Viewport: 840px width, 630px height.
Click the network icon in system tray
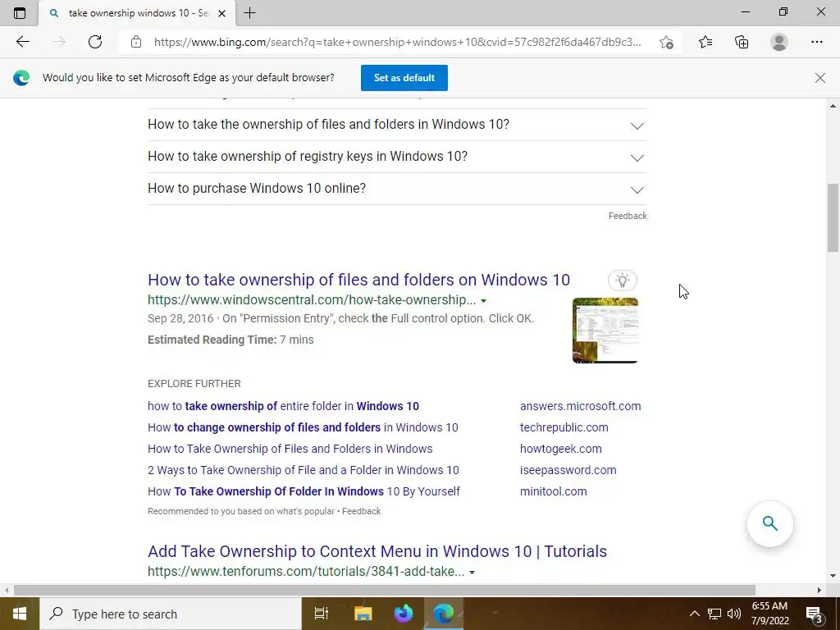click(x=714, y=614)
